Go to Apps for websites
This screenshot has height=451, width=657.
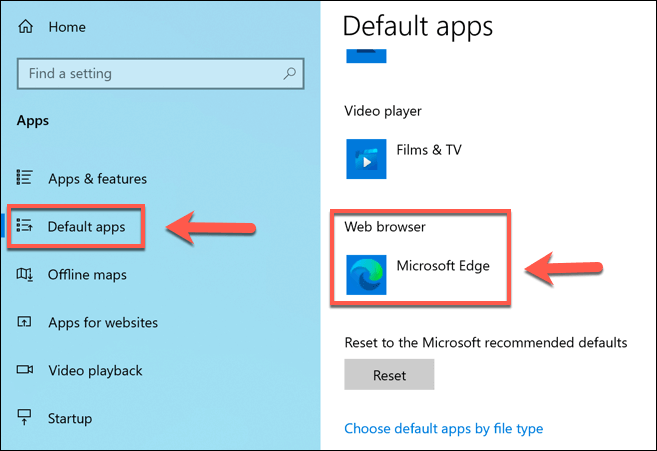(103, 322)
